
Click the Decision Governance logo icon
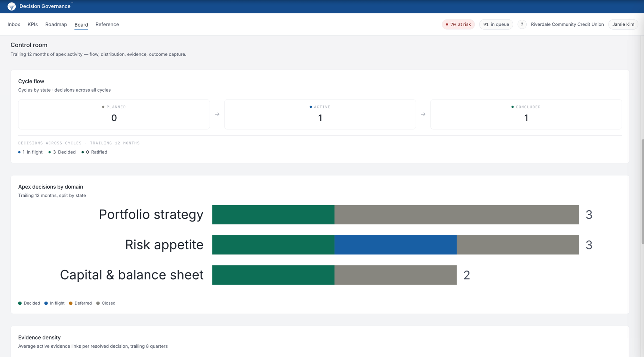point(12,6)
